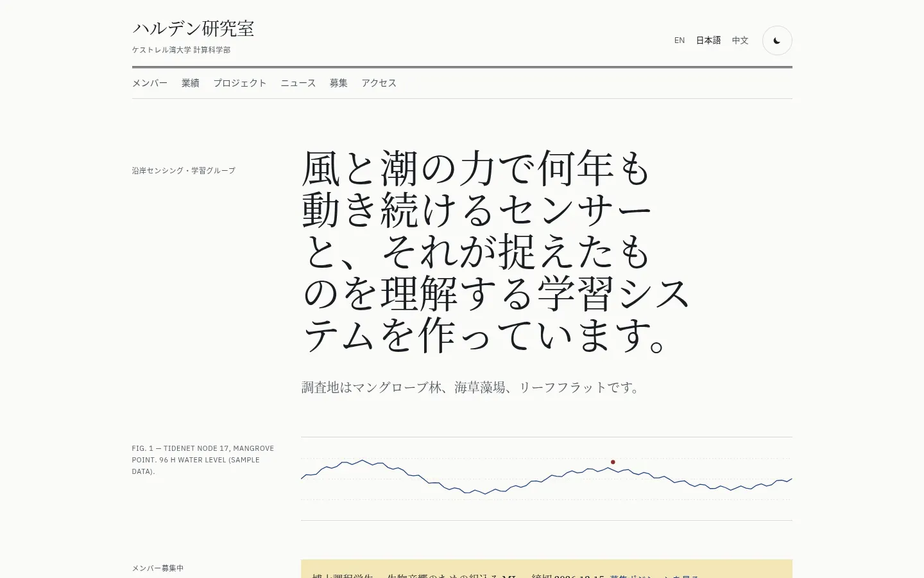The image size is (924, 578).
Task: Open the 募集 navigation item
Action: point(339,83)
